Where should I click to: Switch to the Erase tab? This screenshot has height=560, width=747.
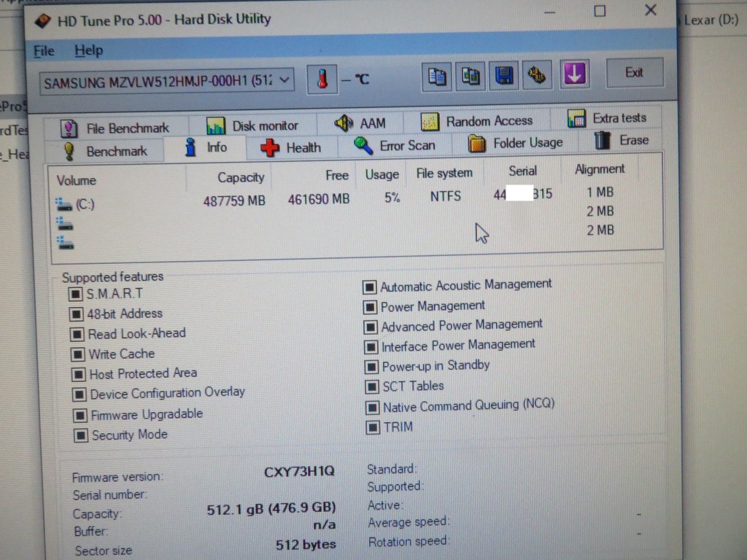click(x=622, y=141)
